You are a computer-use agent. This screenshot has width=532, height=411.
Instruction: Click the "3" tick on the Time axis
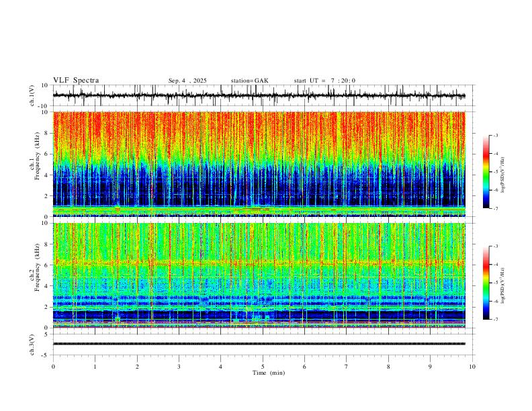point(179,367)
